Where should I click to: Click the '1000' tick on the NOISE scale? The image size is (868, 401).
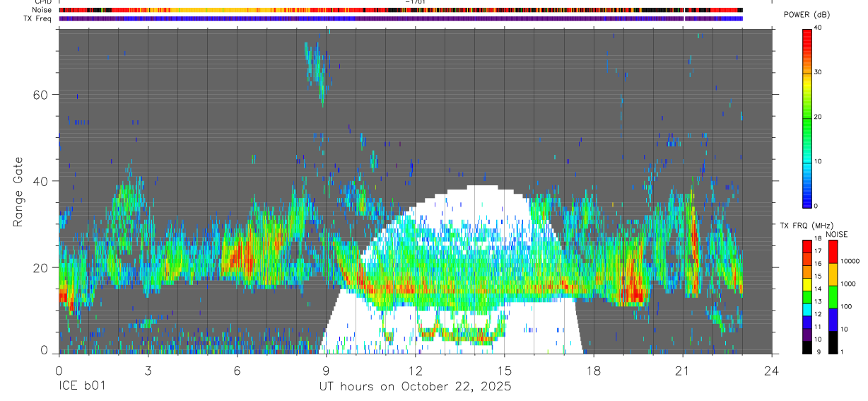[848, 284]
